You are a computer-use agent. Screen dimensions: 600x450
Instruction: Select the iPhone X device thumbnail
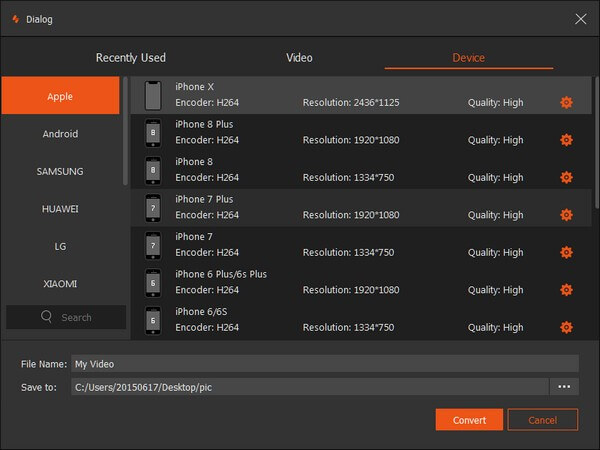pyautogui.click(x=153, y=96)
